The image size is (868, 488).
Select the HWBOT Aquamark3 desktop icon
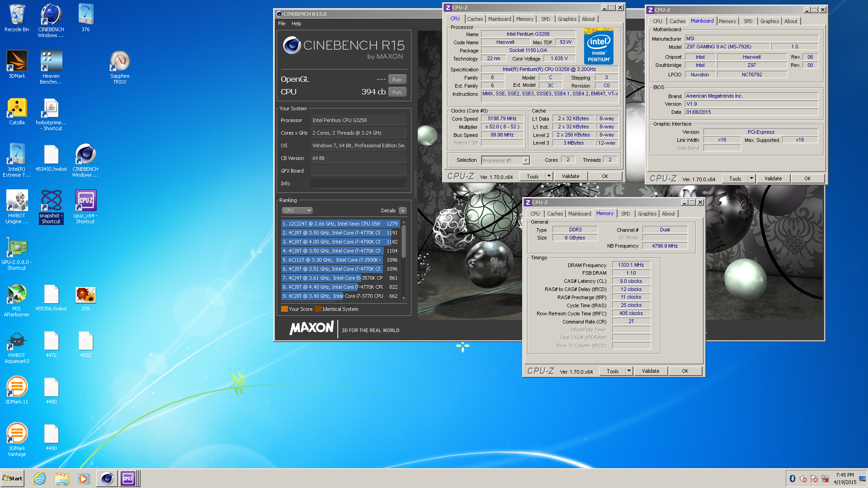(17, 347)
